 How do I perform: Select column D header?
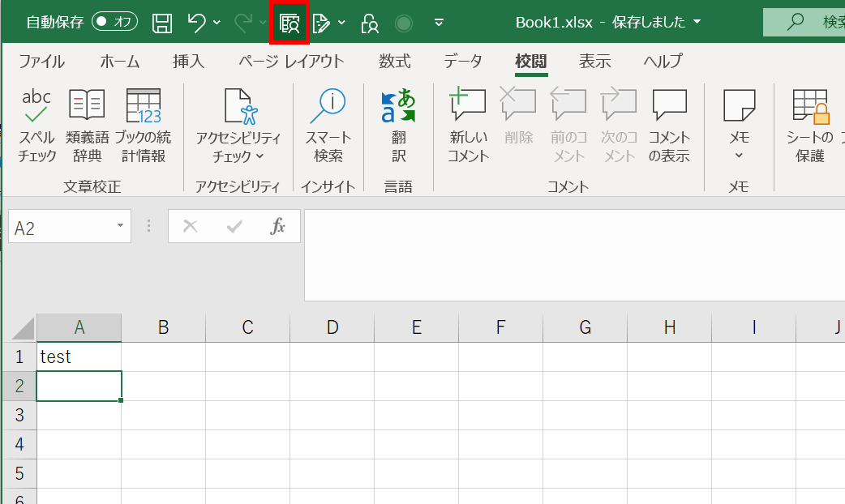pyautogui.click(x=332, y=327)
